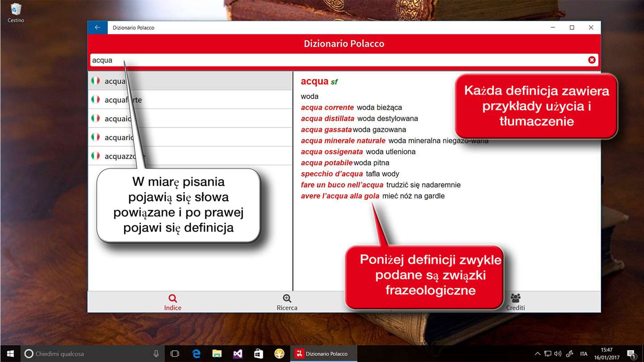This screenshot has width=644, height=362.
Task: Select the 'acquazzone' entry in the word list
Action: (190, 156)
